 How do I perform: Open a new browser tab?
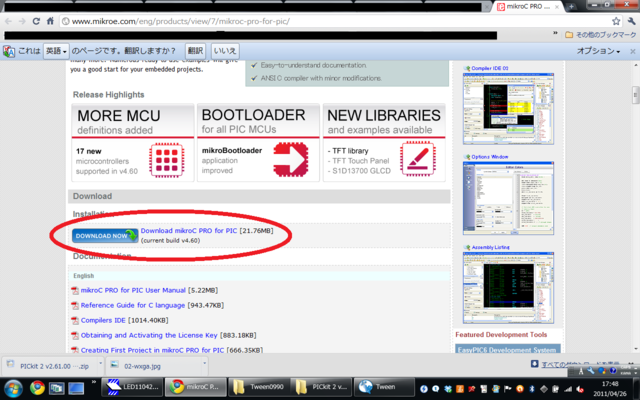tap(571, 7)
